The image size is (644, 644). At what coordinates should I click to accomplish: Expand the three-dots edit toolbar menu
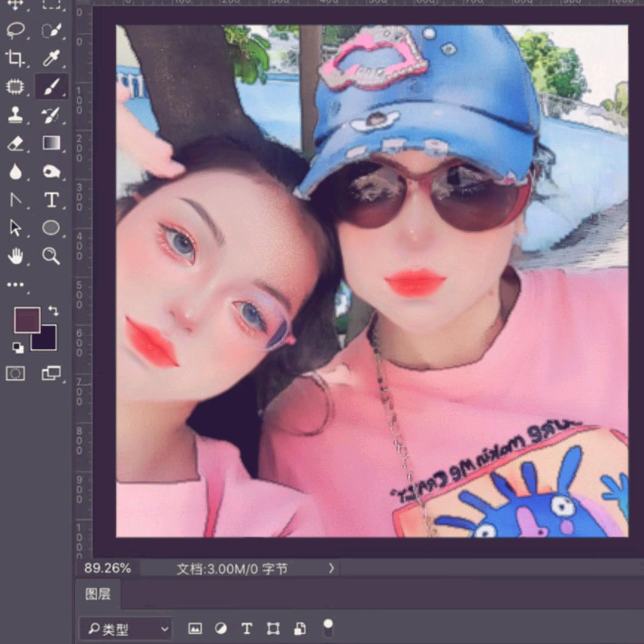pos(16,285)
